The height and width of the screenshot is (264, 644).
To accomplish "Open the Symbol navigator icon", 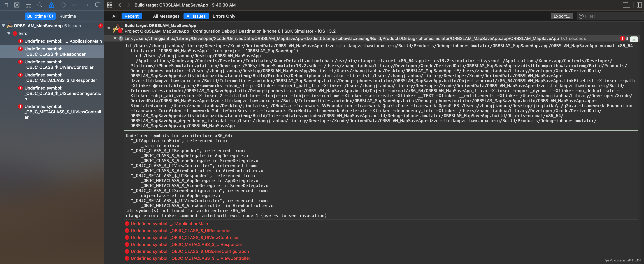I will (28, 5).
